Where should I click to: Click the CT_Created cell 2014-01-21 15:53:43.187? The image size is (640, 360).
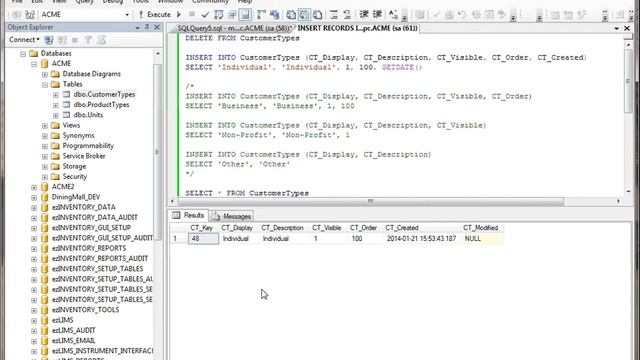click(421, 238)
